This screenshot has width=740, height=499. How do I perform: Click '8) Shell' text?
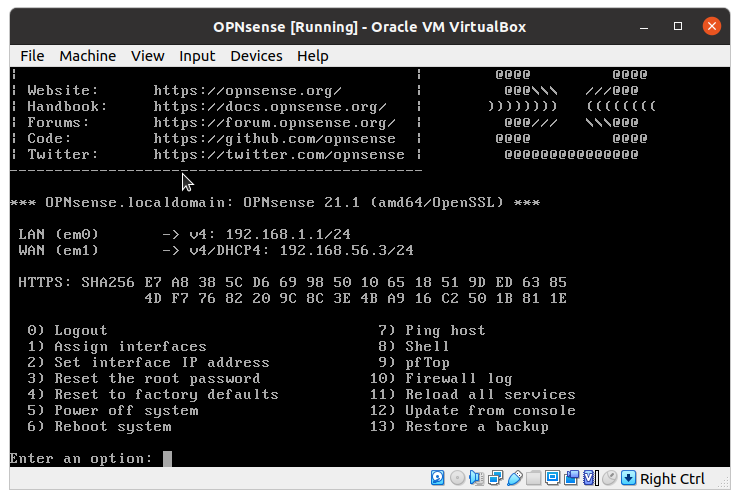click(x=413, y=346)
